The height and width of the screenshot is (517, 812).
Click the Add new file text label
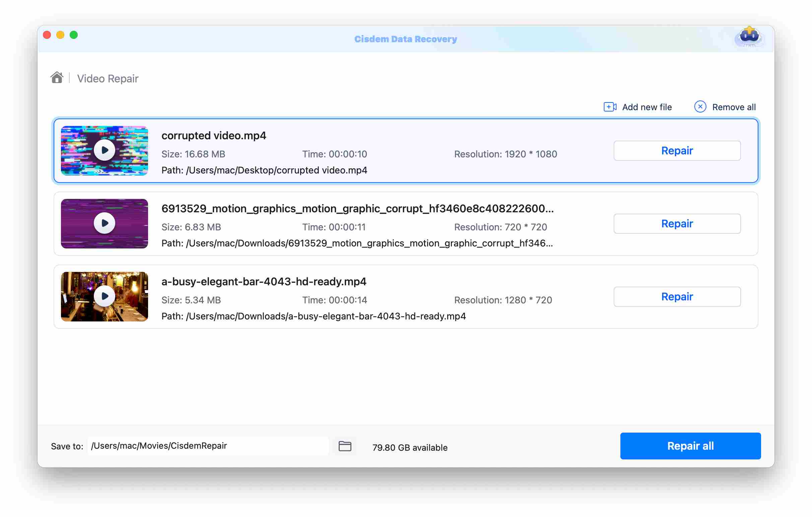tap(647, 107)
